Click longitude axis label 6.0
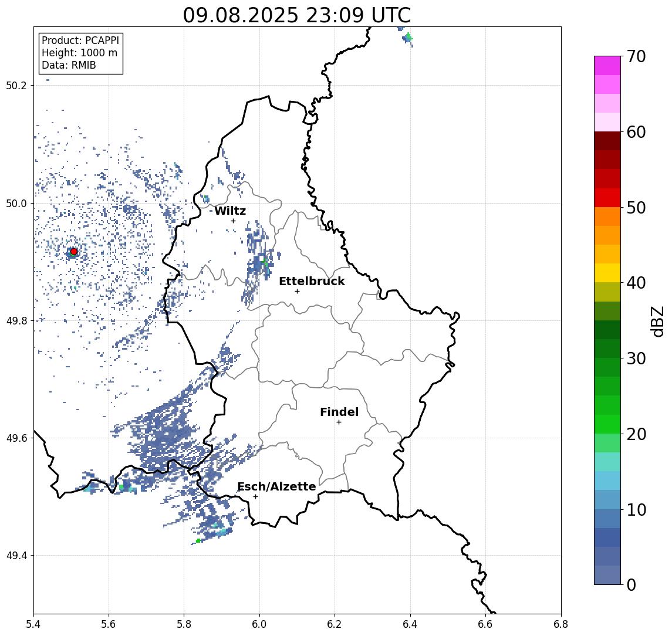Image resolution: width=672 pixels, height=636 pixels. [259, 624]
